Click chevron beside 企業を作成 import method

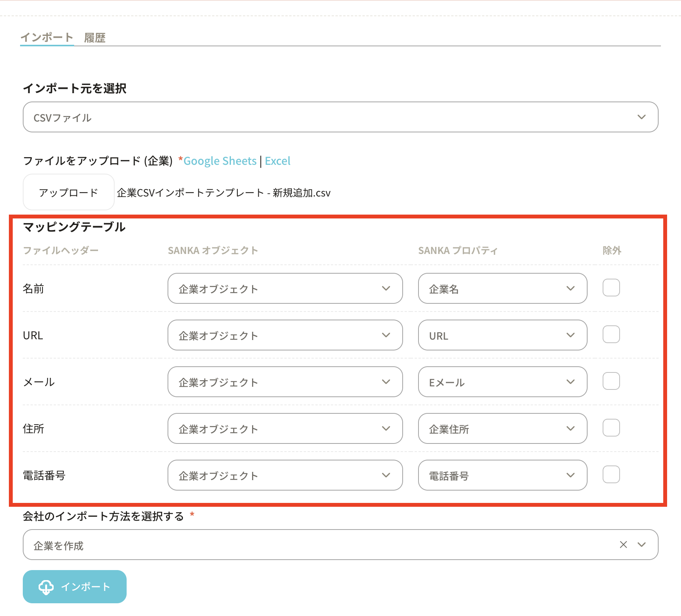tap(641, 545)
